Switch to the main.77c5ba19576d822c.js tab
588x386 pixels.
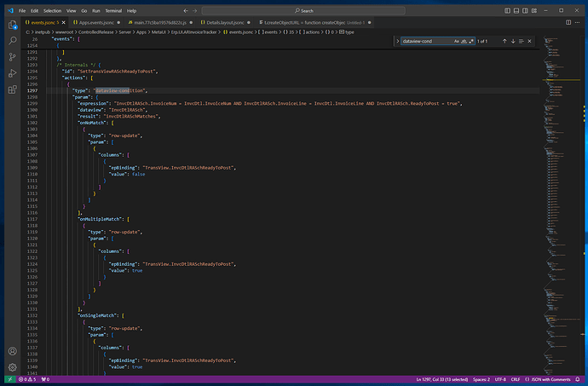click(160, 22)
